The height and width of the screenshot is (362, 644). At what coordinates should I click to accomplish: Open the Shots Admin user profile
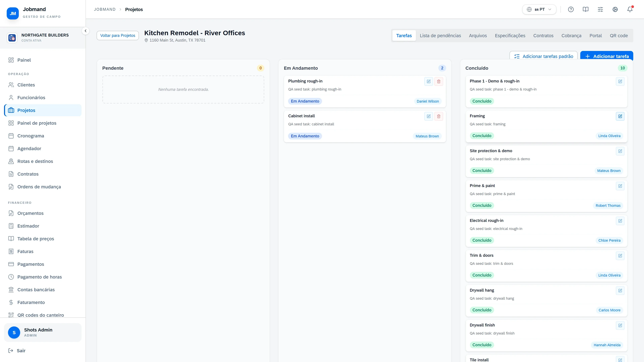click(x=43, y=332)
